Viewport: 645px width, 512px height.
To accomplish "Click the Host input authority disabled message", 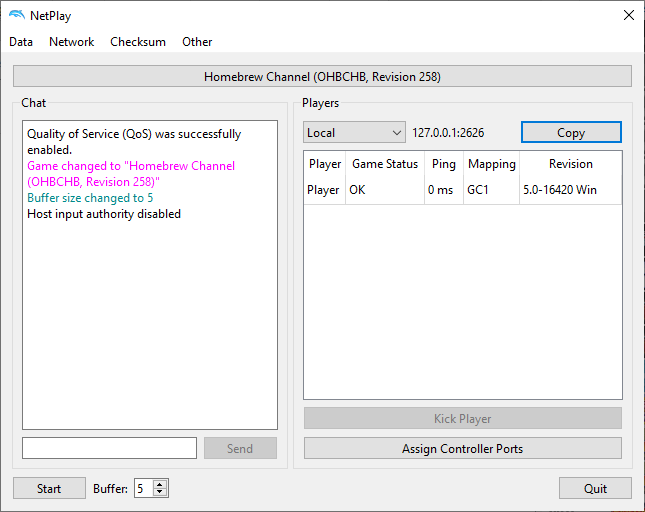I will pyautogui.click(x=104, y=214).
